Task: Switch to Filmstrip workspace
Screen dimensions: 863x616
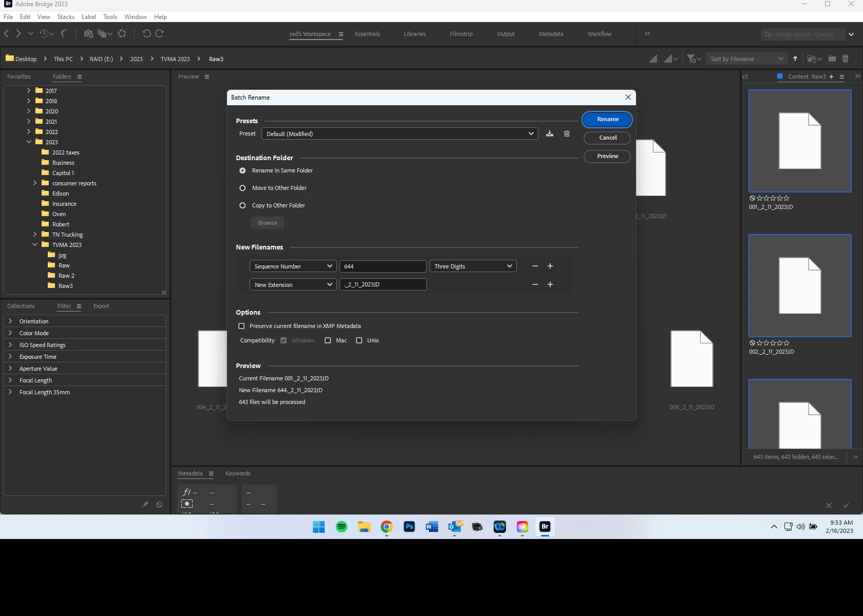Action: click(461, 34)
